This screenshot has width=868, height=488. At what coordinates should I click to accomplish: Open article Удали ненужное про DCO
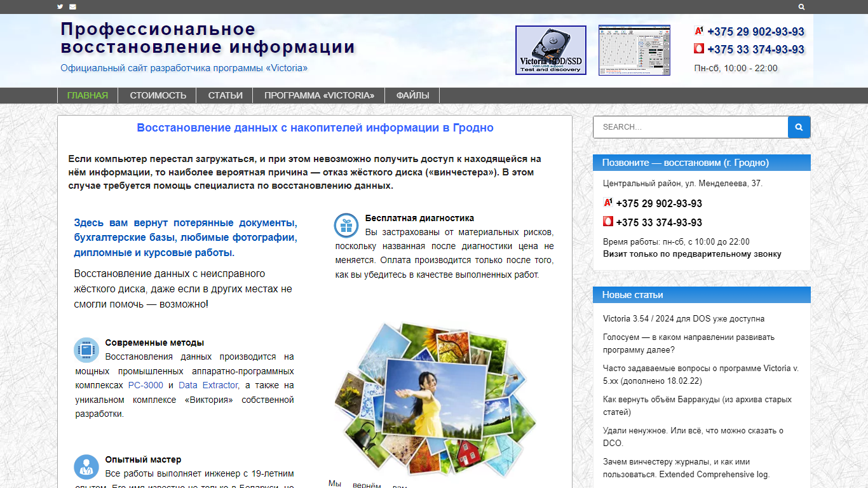coord(693,437)
